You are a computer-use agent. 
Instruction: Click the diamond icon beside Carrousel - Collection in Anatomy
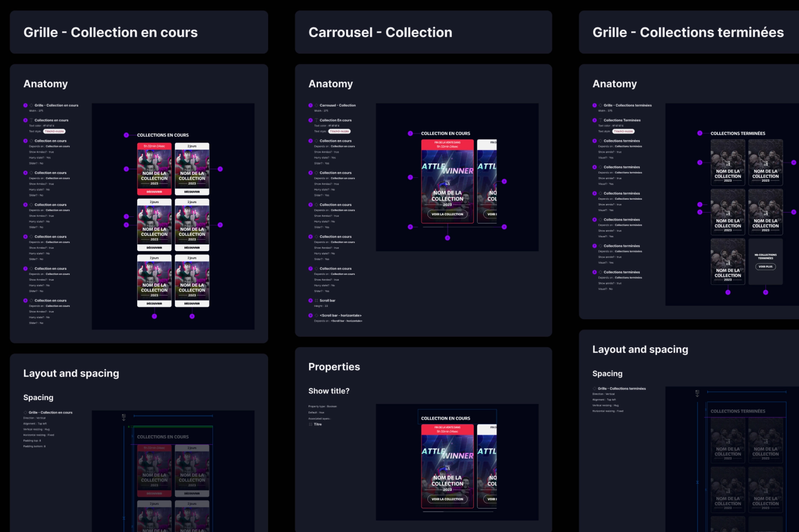click(x=316, y=105)
